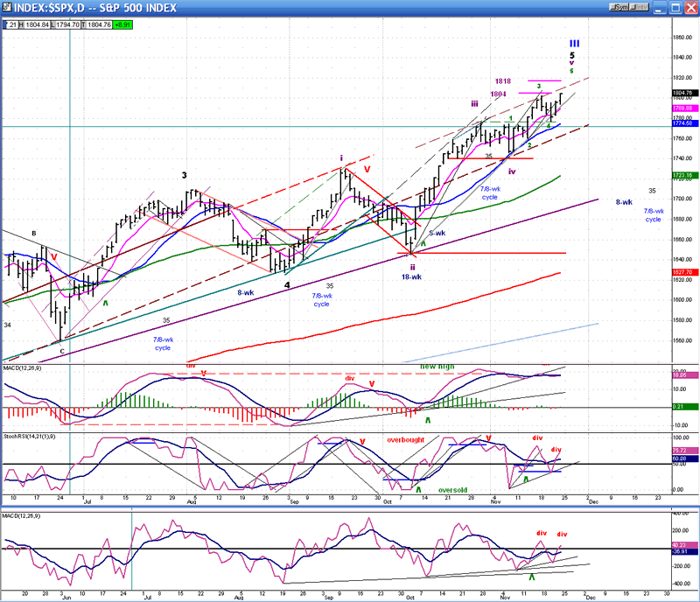The image size is (700, 602).
Task: Click the chart window icon in title bar
Action: (x=7, y=7)
